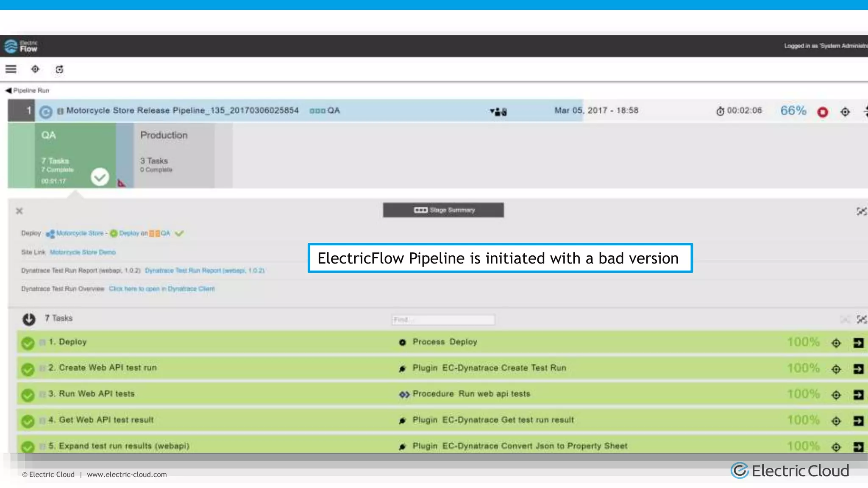The height and width of the screenshot is (488, 868).
Task: Open the Motorcycle Store Demo site link
Action: click(x=83, y=252)
